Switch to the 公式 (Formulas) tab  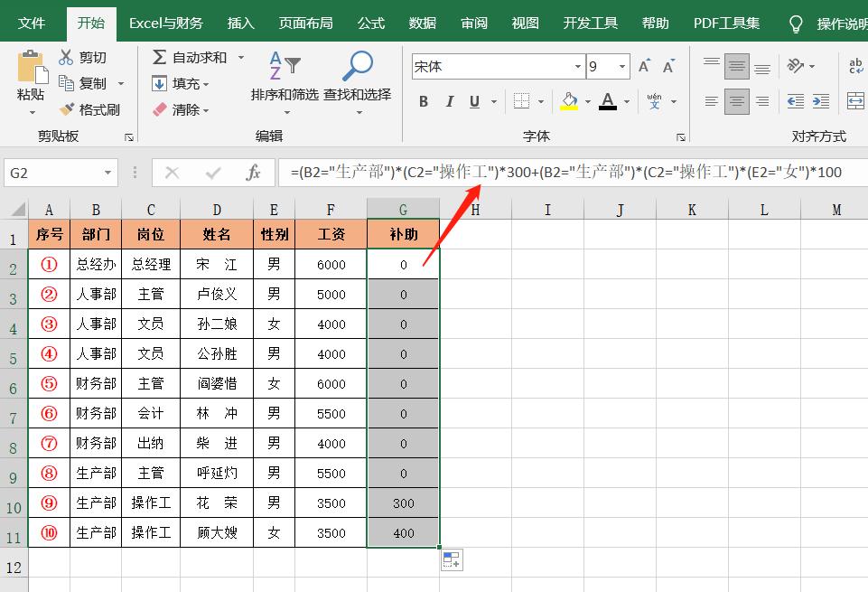point(371,23)
